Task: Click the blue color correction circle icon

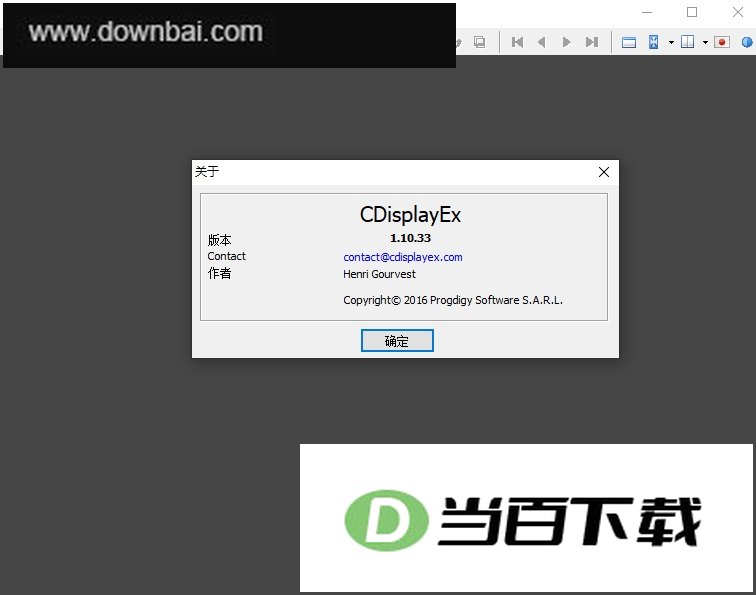Action: click(x=747, y=42)
